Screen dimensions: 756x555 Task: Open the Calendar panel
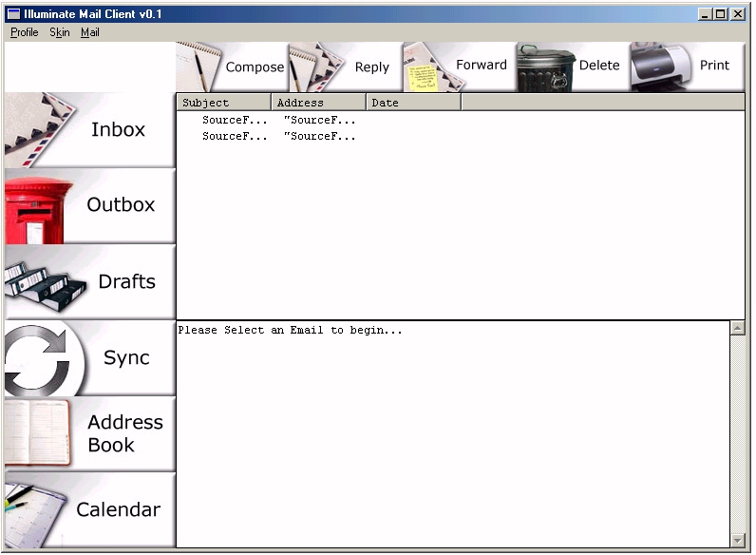pos(89,509)
